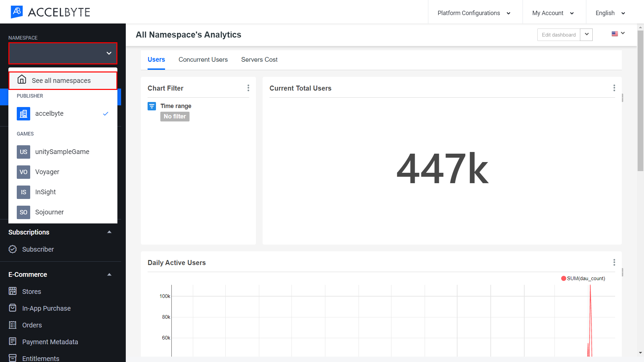Choose the Voyager game namespace
The image size is (644, 362).
(x=63, y=172)
